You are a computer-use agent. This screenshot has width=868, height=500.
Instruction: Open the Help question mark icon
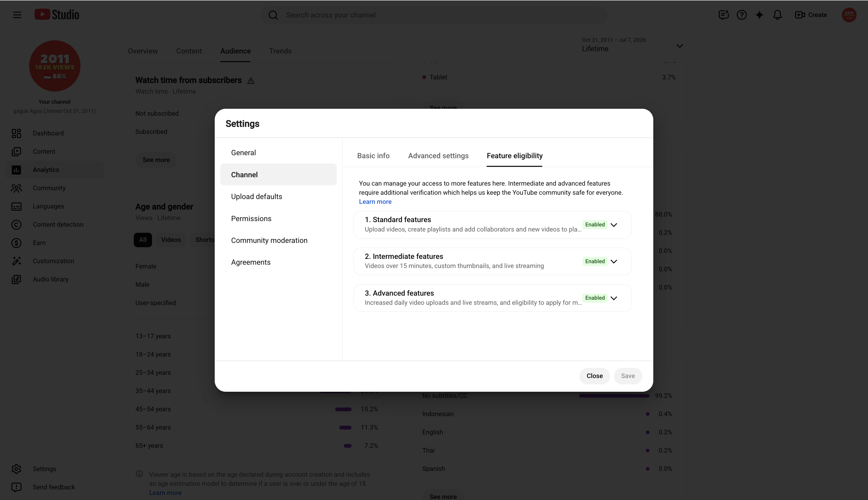(x=742, y=15)
